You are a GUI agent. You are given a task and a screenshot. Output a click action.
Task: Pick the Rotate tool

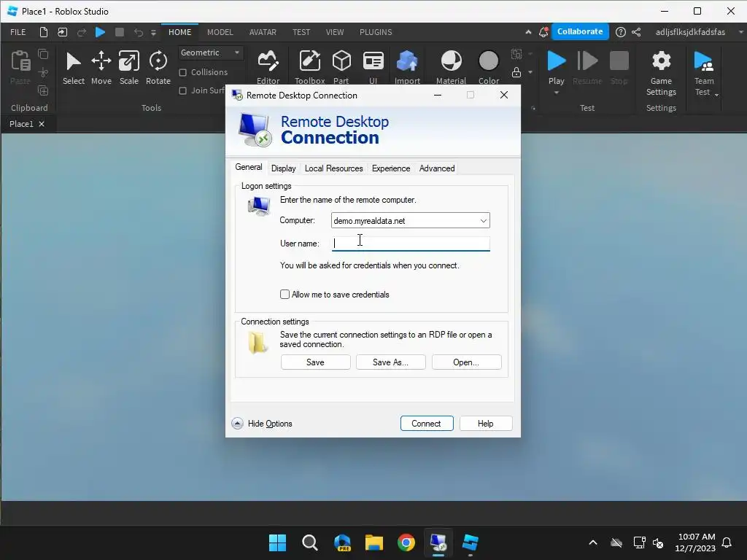pyautogui.click(x=158, y=68)
